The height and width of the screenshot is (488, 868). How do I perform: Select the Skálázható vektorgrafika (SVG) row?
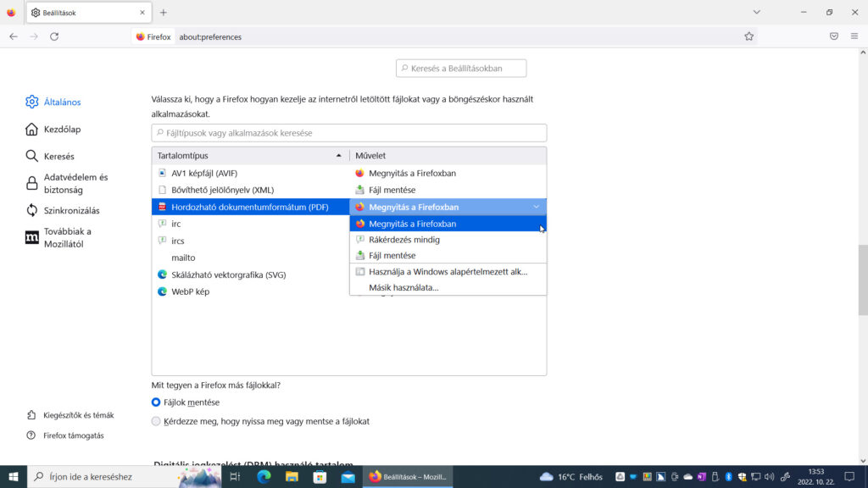(x=250, y=274)
